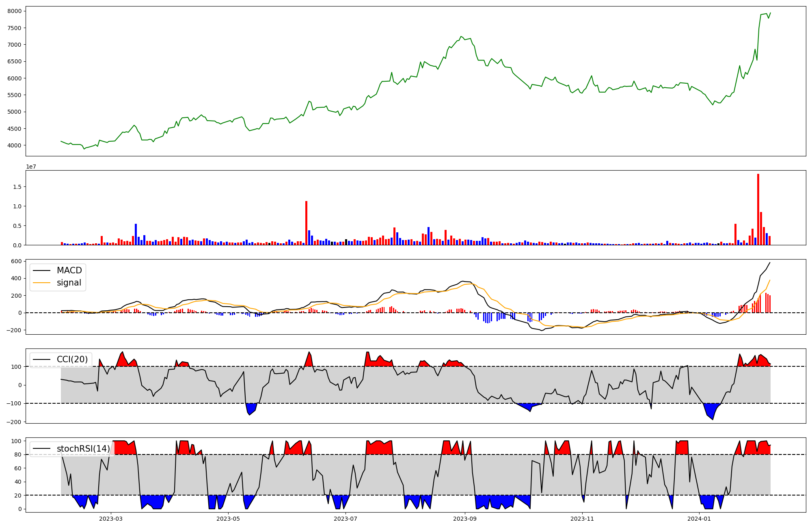
Task: Click the 2024-01 x-axis date label
Action: click(x=700, y=519)
